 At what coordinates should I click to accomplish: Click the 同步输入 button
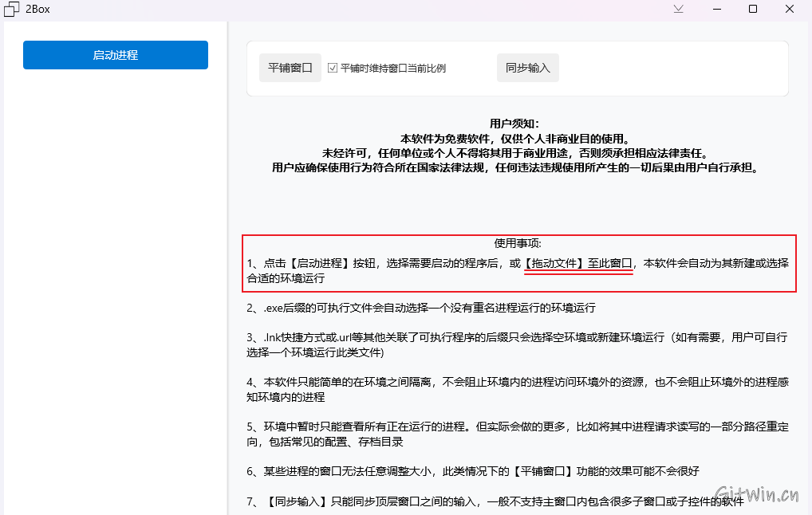(528, 68)
